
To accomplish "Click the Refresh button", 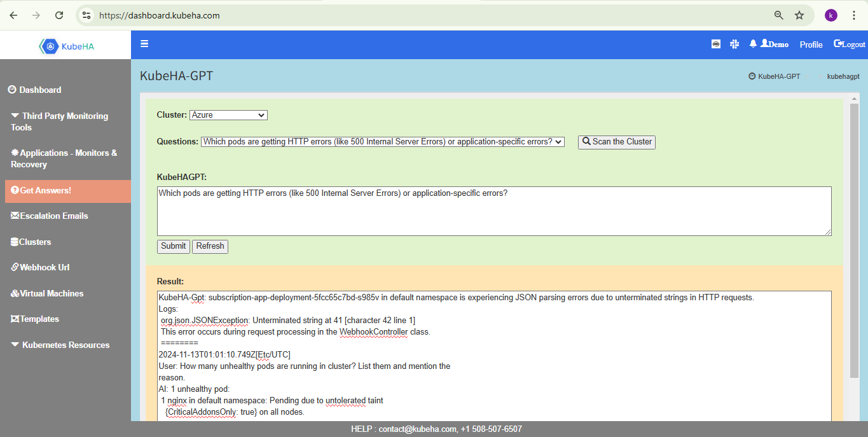I will pyautogui.click(x=210, y=246).
